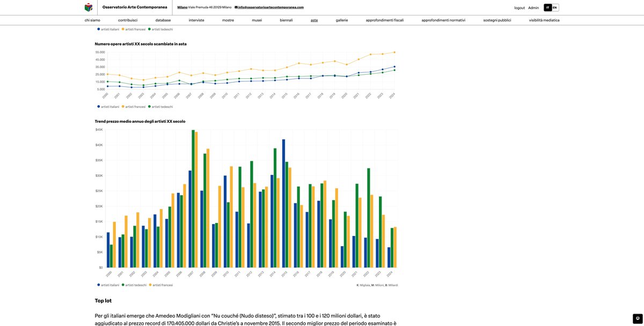Click the tallest green bar for 2007
644x326 pixels.
[x=193, y=198]
